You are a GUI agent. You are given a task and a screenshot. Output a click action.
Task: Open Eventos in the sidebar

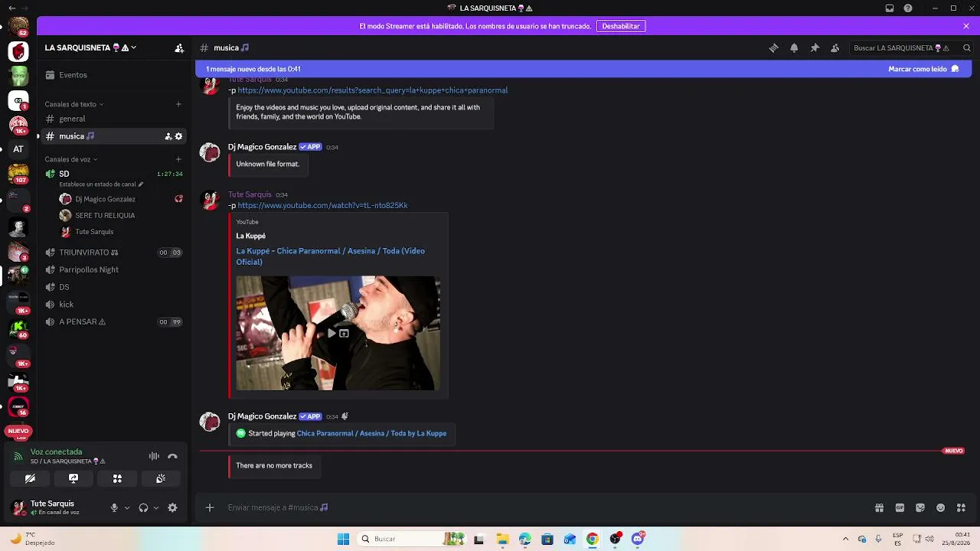pos(73,75)
